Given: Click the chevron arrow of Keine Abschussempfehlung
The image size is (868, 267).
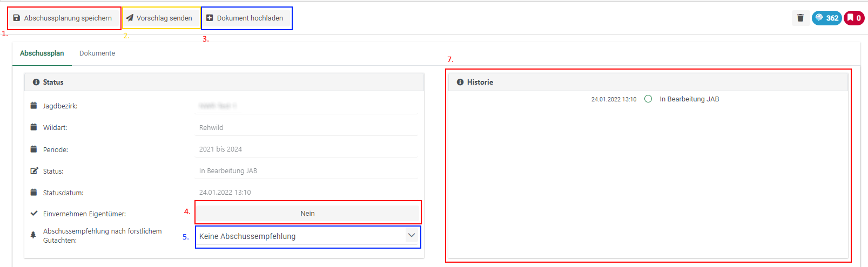Looking at the screenshot, I should click(x=411, y=236).
